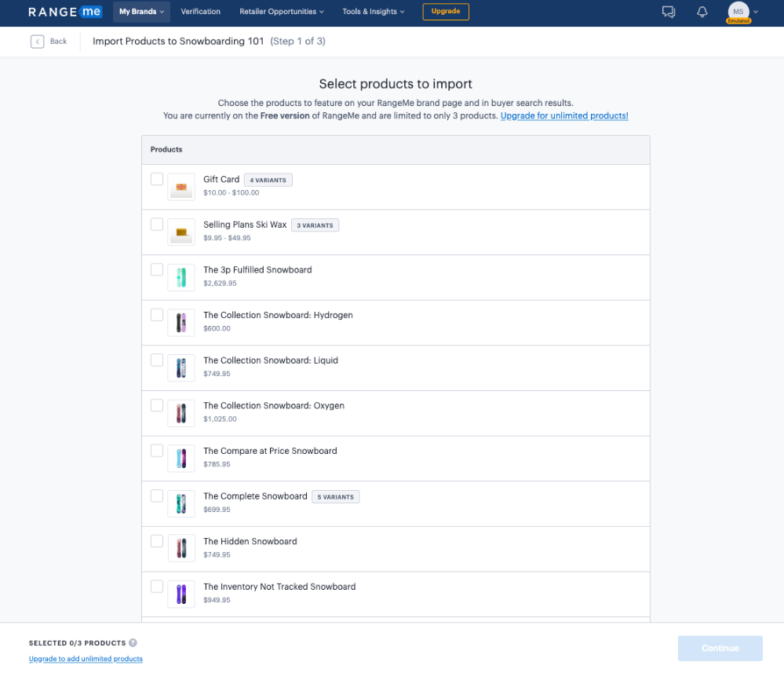Viewport: 784px width, 673px height.
Task: Click the Upgrade for unlimited products link
Action: click(x=564, y=115)
